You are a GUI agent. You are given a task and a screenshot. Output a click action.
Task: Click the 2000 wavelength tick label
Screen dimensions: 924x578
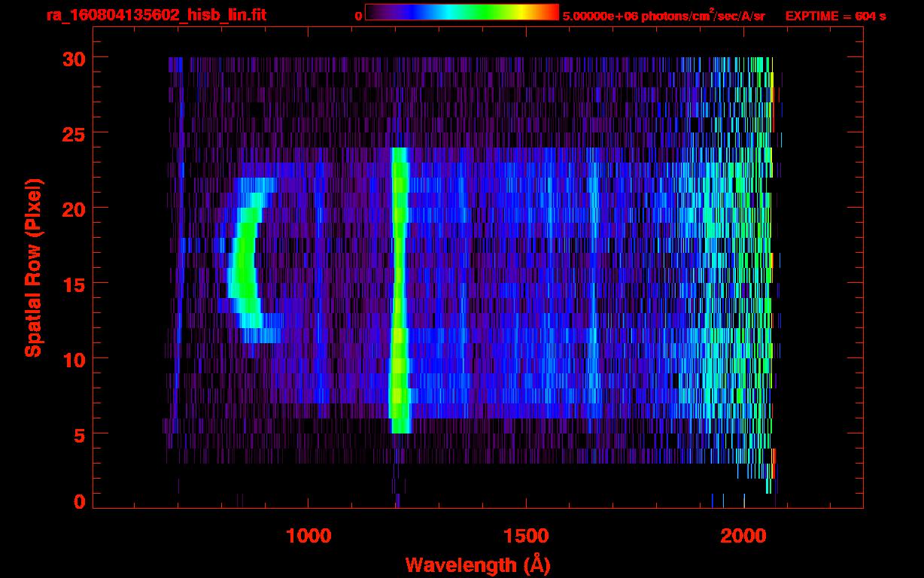click(743, 536)
